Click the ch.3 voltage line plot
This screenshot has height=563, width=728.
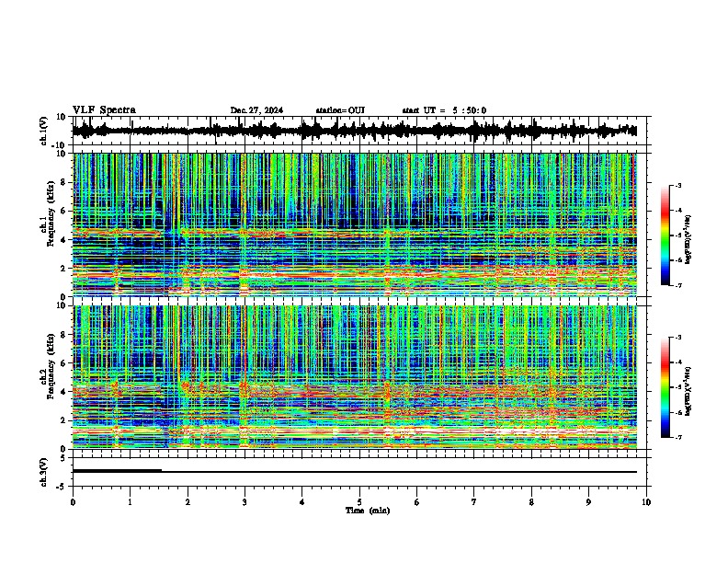coord(355,472)
